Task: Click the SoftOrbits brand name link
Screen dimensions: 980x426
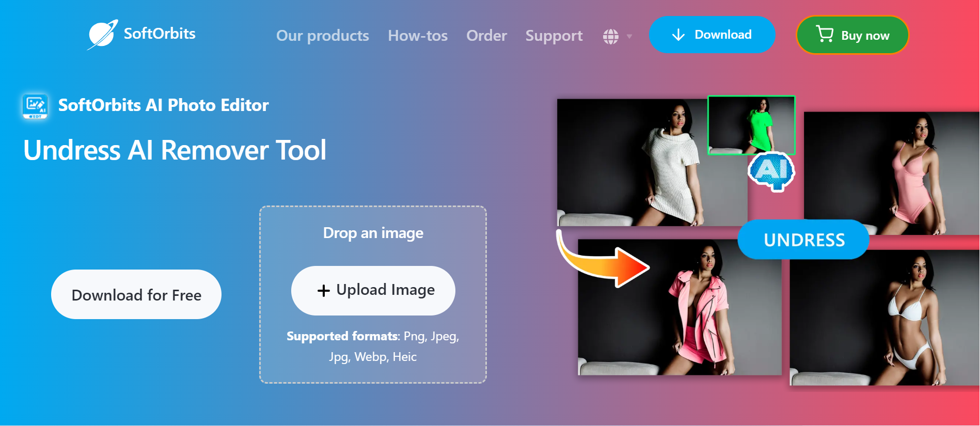Action: (160, 34)
